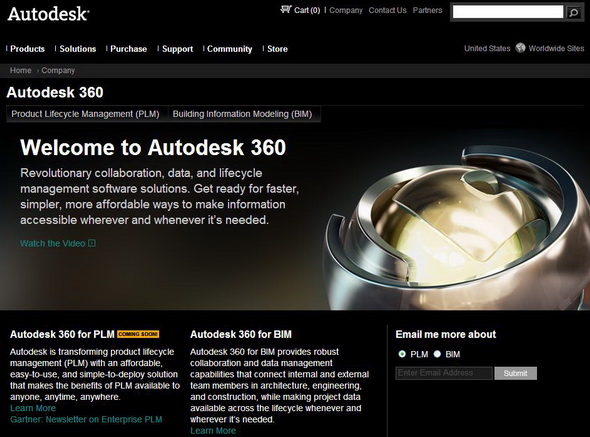The width and height of the screenshot is (590, 437).
Task: Open the Support menu
Action: pos(178,49)
